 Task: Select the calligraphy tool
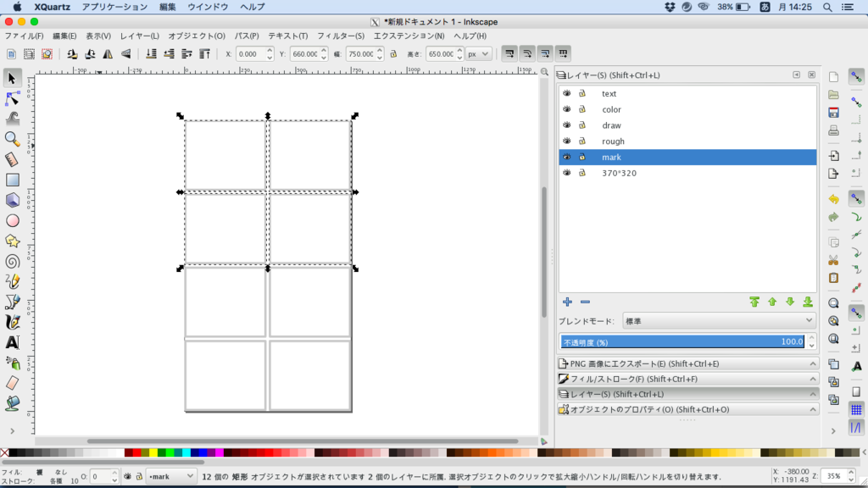(x=12, y=322)
